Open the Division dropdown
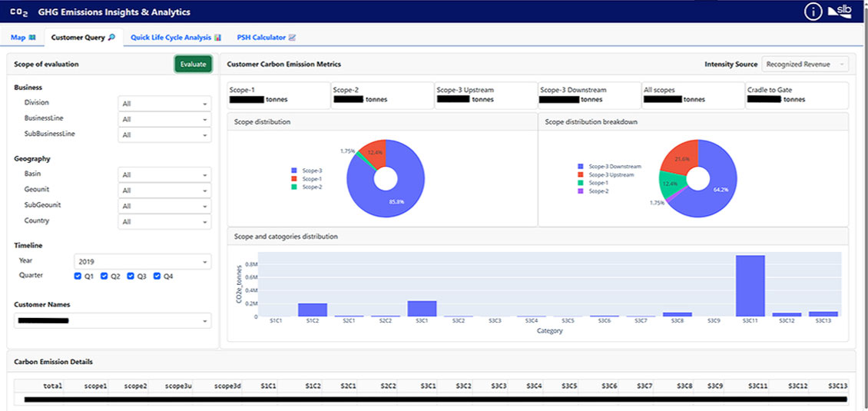868x411 pixels. point(164,104)
